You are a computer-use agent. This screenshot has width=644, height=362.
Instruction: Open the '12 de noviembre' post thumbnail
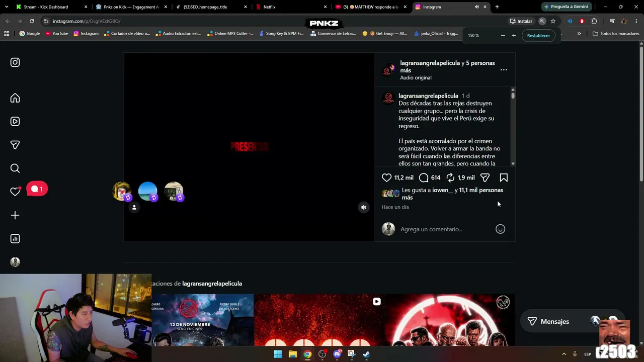(203, 320)
